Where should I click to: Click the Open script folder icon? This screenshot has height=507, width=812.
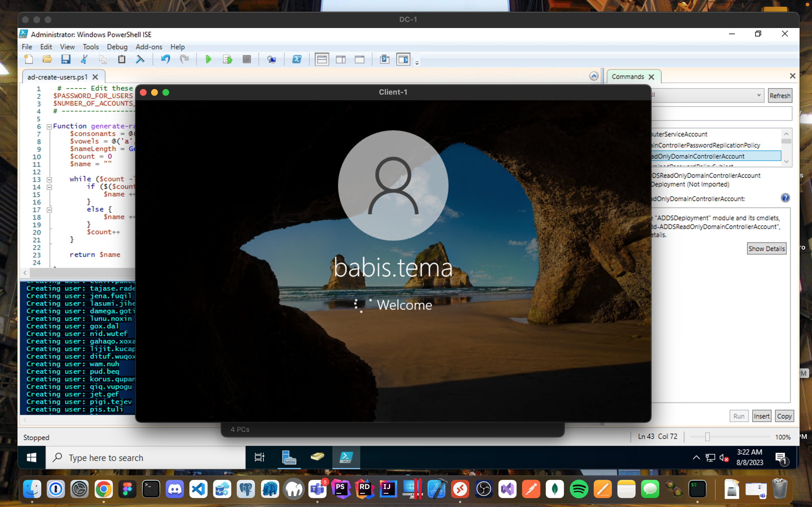(x=47, y=59)
